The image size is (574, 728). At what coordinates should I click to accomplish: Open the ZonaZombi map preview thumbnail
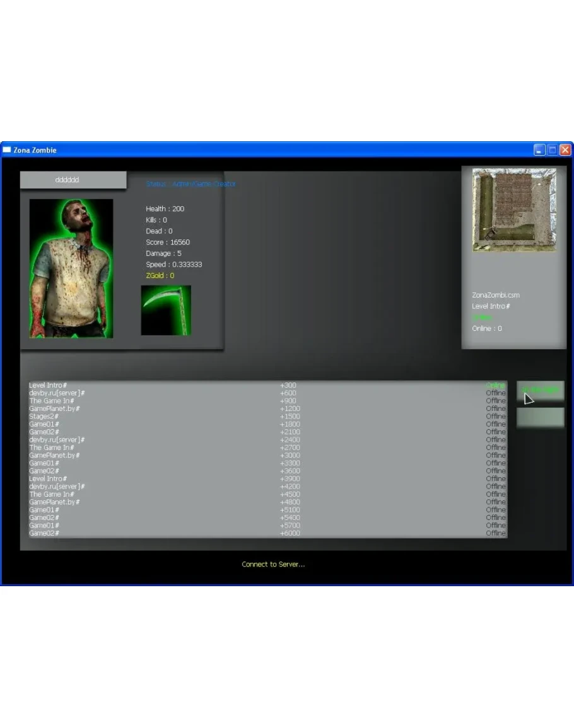[x=514, y=210]
